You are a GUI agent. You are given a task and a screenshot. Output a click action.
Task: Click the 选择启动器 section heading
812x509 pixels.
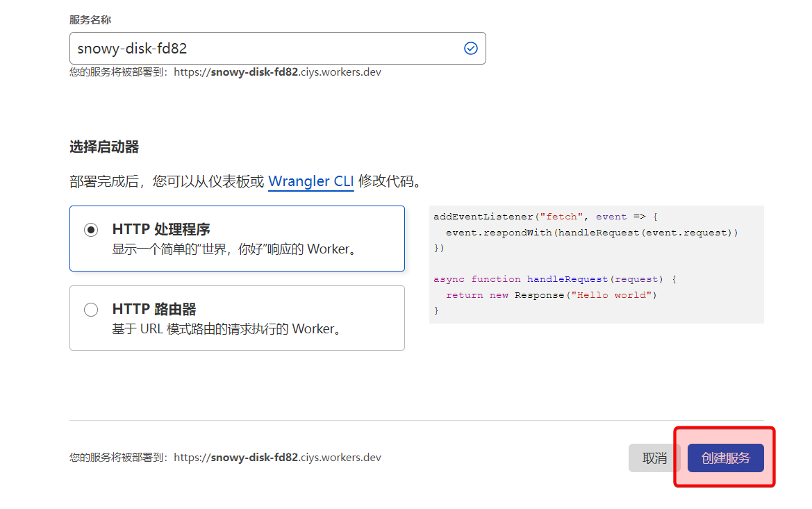tap(104, 147)
